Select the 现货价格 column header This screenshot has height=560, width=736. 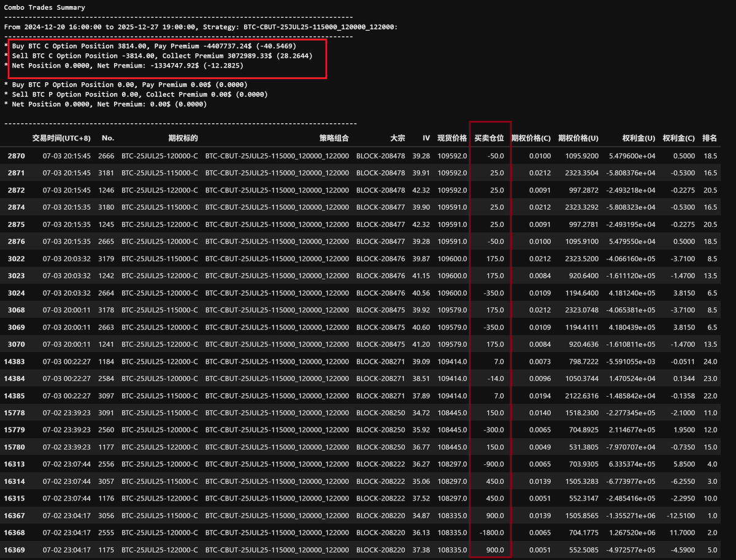point(452,139)
